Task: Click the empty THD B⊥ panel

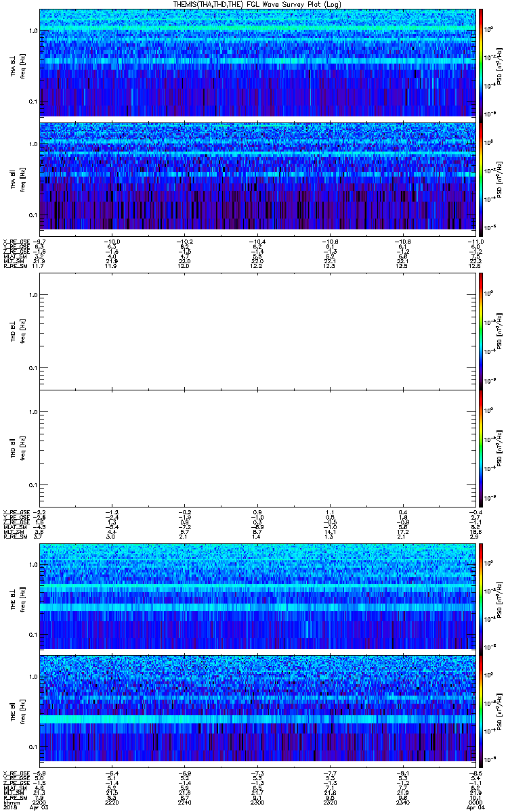Action: pos(257,332)
